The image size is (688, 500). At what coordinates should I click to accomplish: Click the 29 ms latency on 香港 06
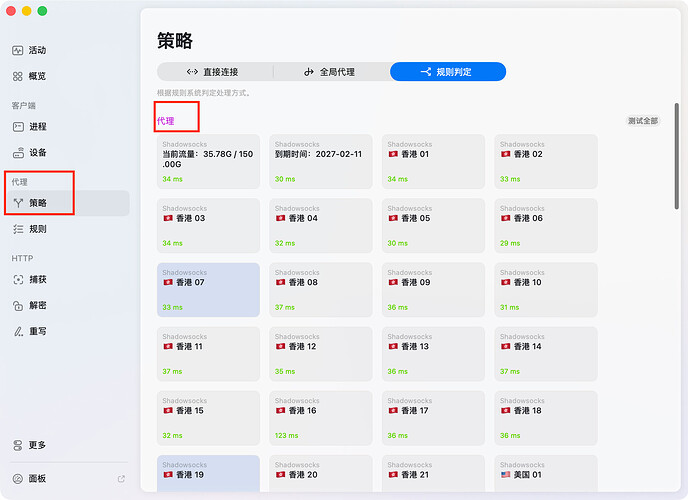pos(510,243)
